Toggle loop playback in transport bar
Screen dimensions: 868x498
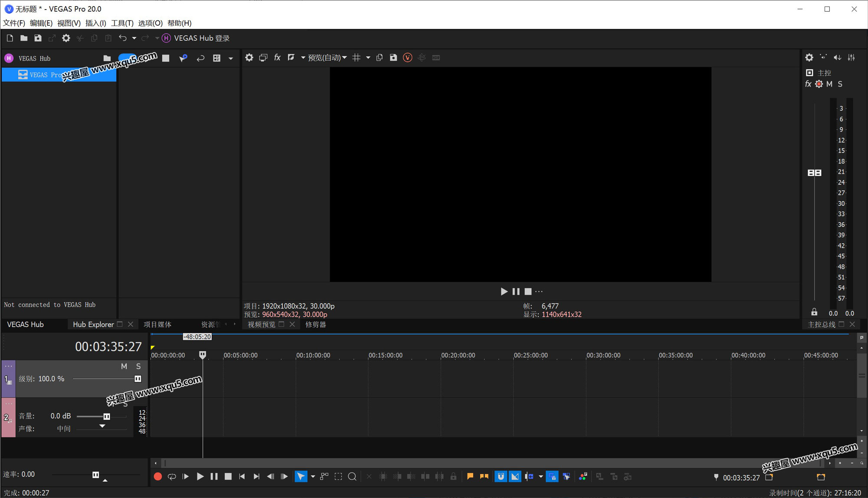pos(172,477)
